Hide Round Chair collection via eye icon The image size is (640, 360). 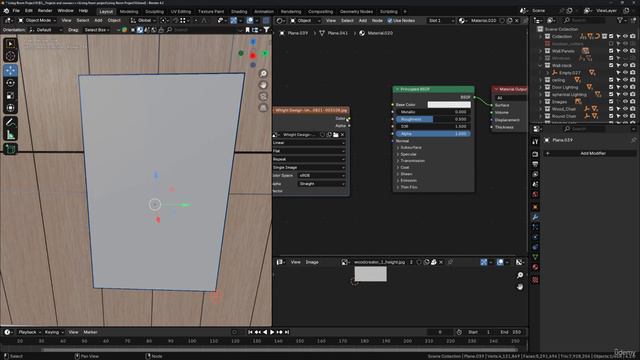click(625, 116)
